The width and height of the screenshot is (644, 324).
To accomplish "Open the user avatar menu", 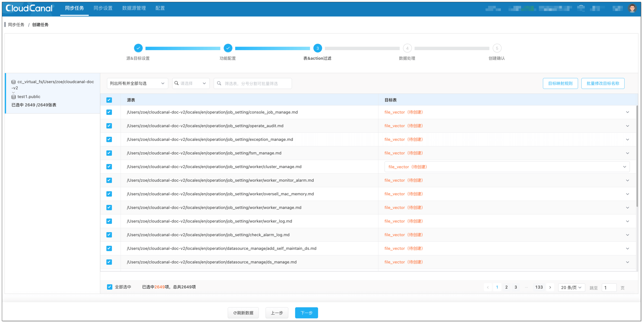I will point(632,8).
